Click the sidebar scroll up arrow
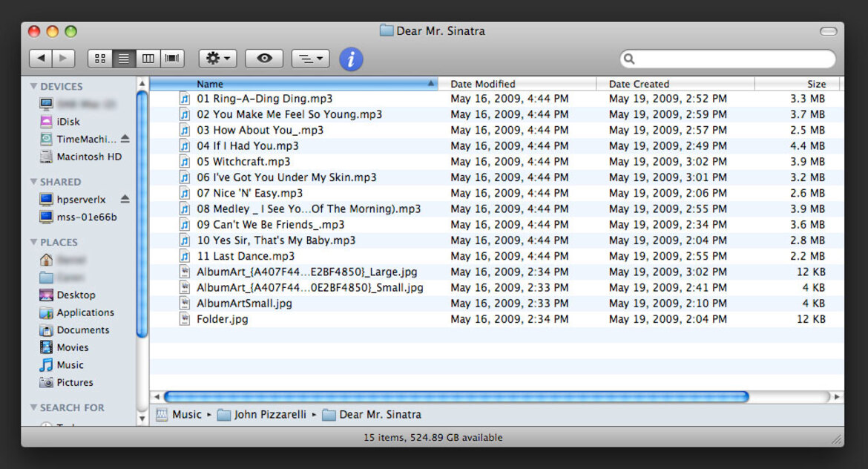868x469 pixels. [142, 83]
